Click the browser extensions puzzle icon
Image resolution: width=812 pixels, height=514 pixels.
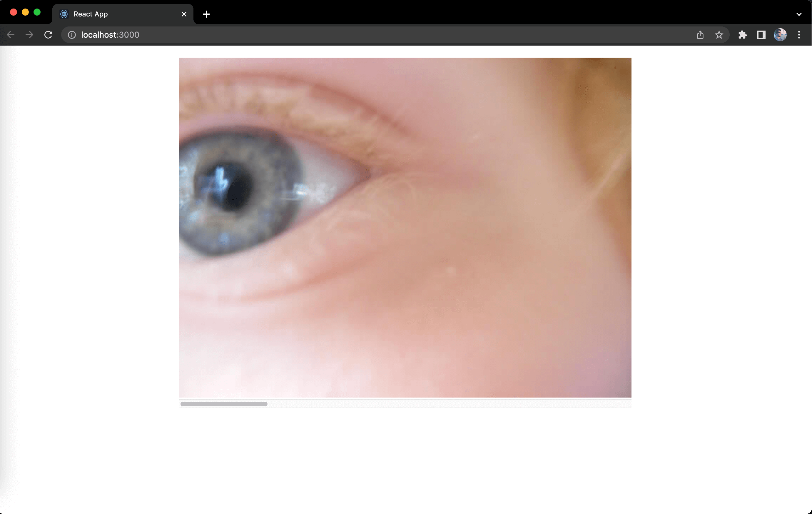(x=742, y=34)
